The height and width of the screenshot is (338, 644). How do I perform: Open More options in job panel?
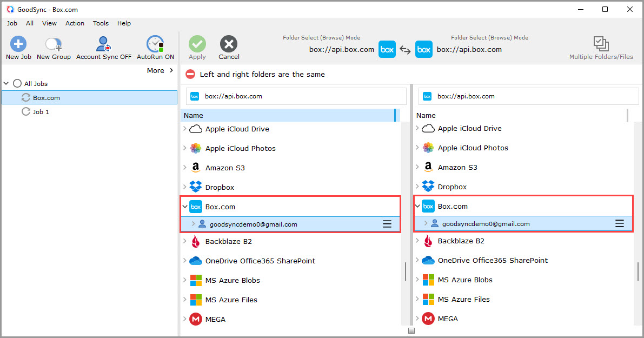(160, 71)
